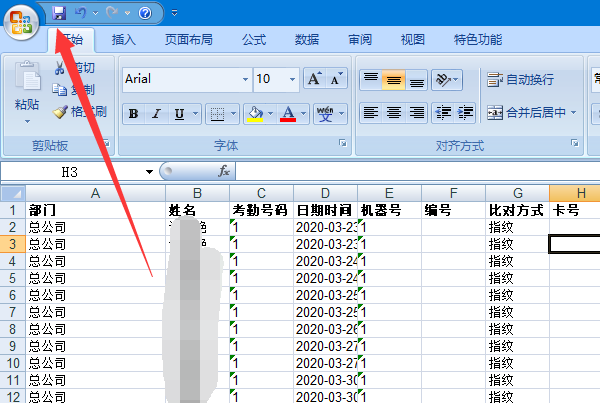
Task: Click 合并后居中 merge and center
Action: (526, 113)
